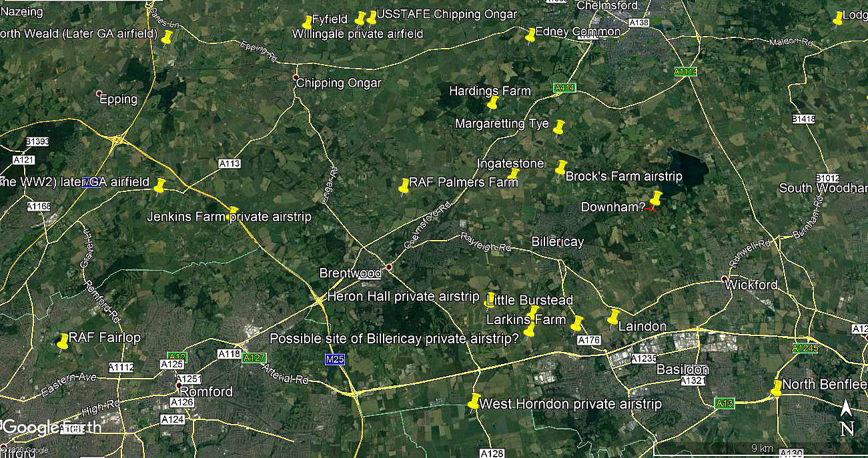Image resolution: width=868 pixels, height=458 pixels.
Task: Select the RAF Palmers Farm pushpin
Action: click(404, 187)
